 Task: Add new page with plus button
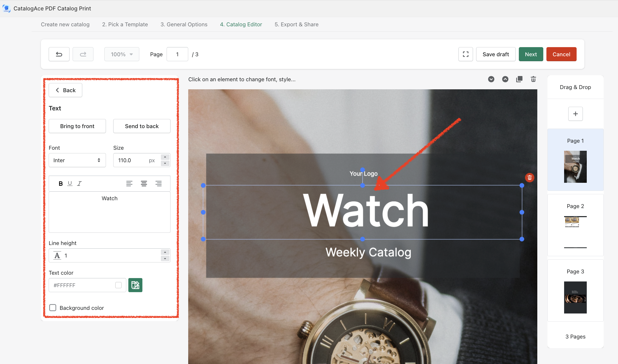(575, 114)
